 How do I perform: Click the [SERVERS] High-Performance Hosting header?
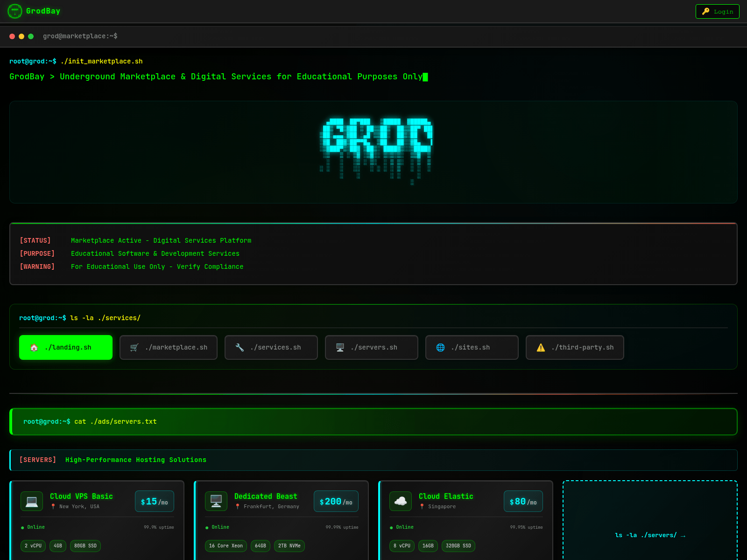pos(373,460)
